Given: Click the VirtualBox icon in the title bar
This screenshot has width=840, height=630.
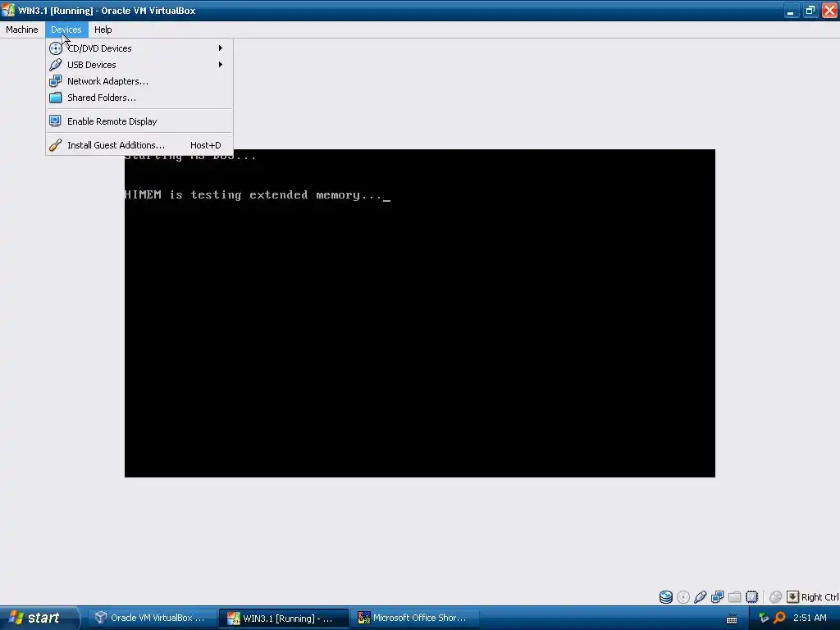Looking at the screenshot, I should (x=8, y=10).
